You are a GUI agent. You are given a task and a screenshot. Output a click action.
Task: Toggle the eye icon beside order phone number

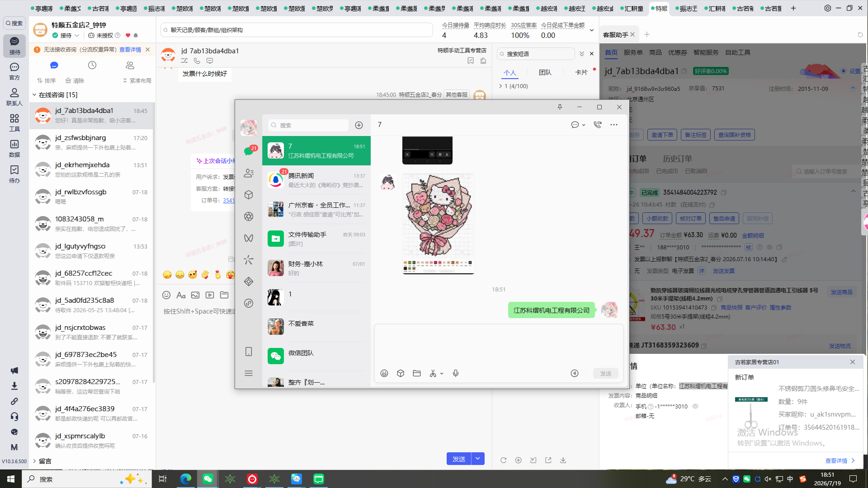coord(769,248)
